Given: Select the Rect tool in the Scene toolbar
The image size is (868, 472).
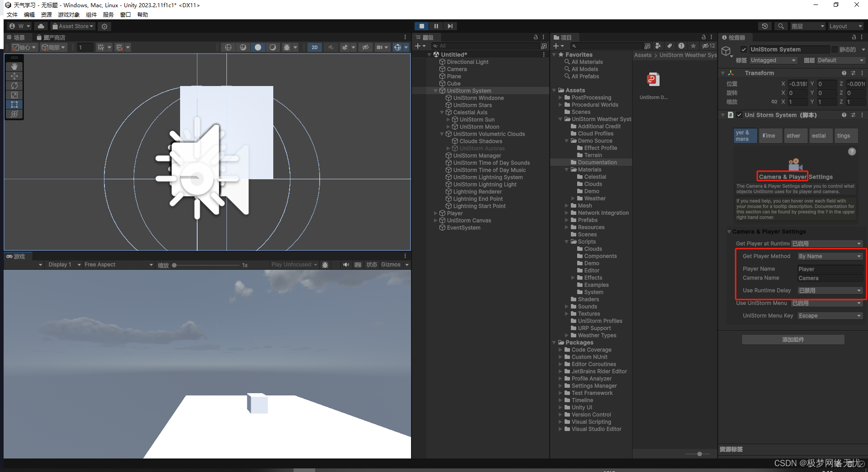Looking at the screenshot, I should coord(14,104).
